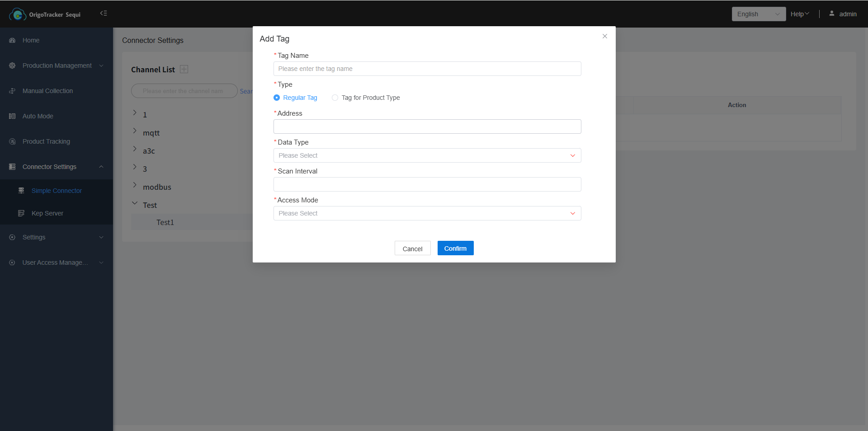The height and width of the screenshot is (431, 868).
Task: Click the Tag Name input field
Action: pyautogui.click(x=427, y=69)
